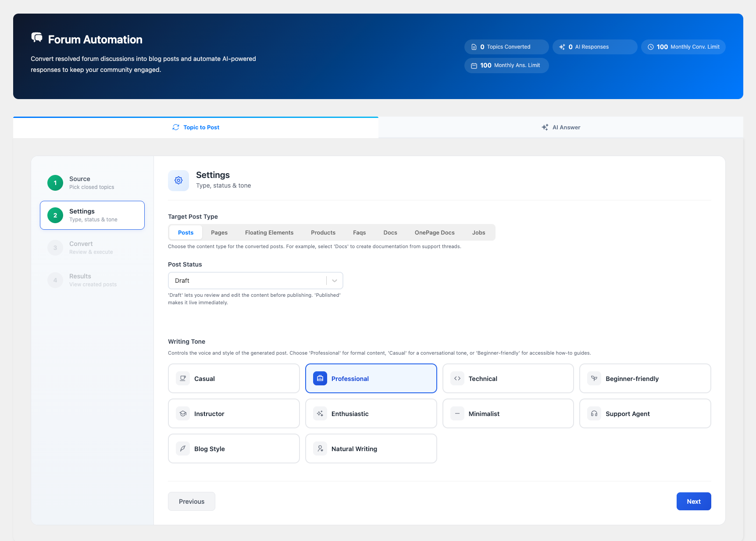Select the Casual writing tone
The height and width of the screenshot is (541, 756).
tap(234, 378)
